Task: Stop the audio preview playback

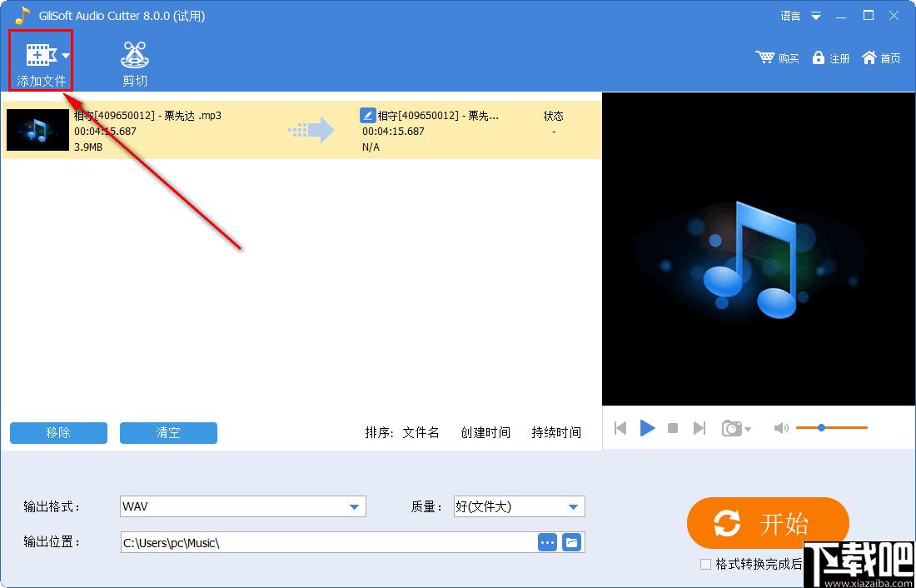Action: coord(673,428)
